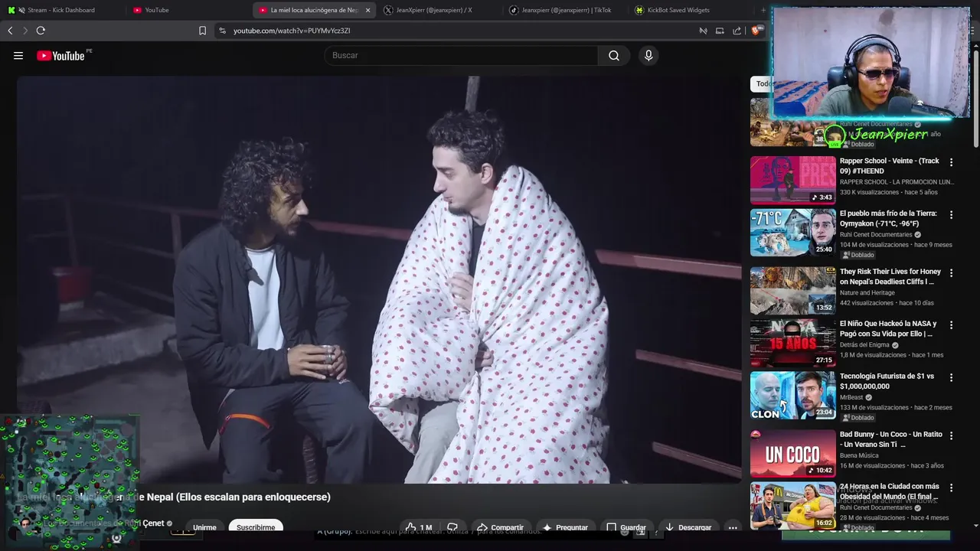Click the muted speaker icon on Kick tab
980x551 pixels.
click(x=21, y=10)
